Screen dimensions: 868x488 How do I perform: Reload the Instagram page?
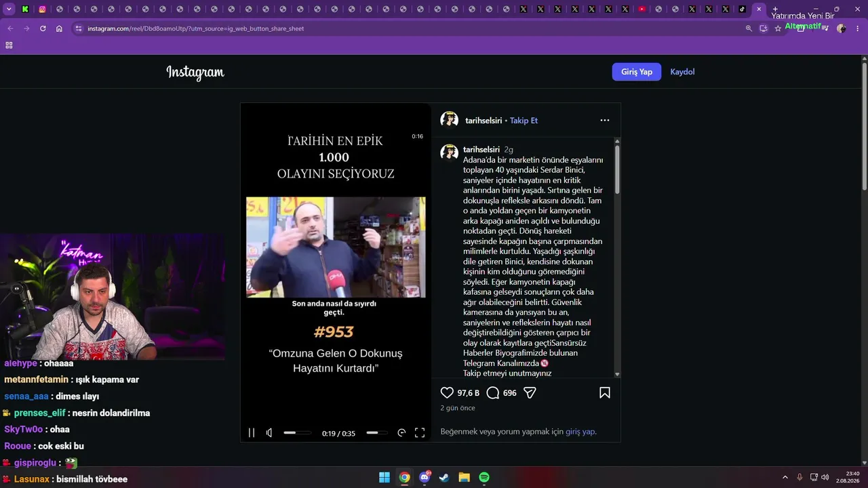coord(43,28)
